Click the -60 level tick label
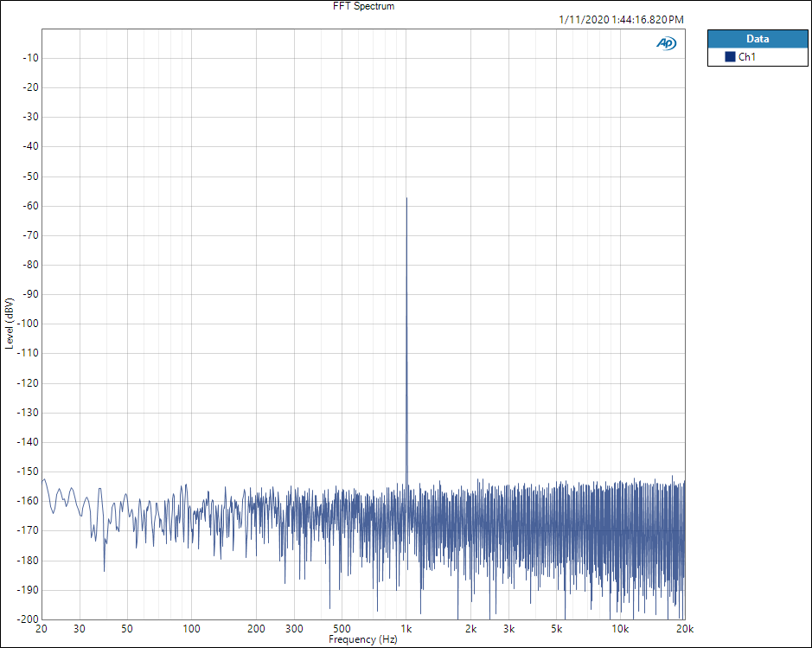 tap(30, 206)
